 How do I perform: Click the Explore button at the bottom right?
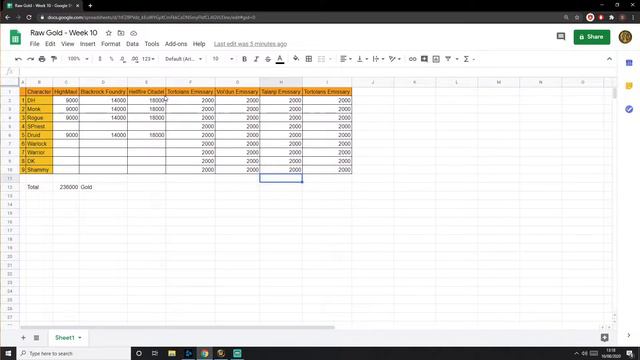click(x=604, y=338)
